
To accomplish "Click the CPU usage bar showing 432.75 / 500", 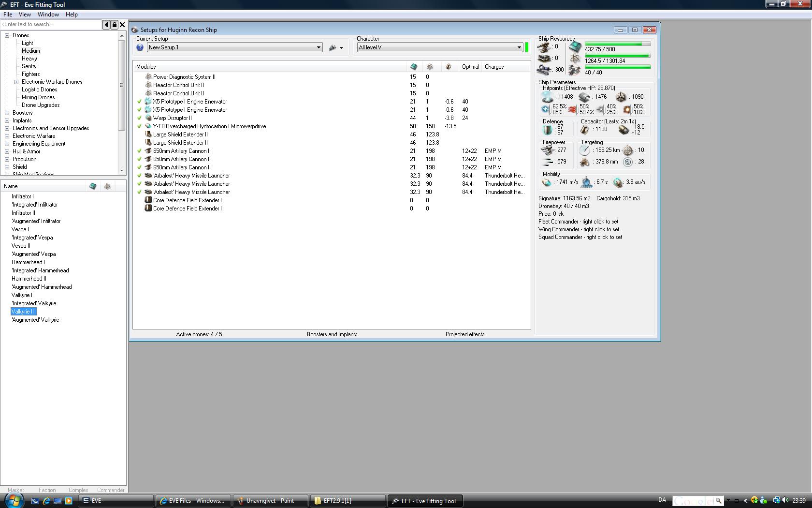I will pyautogui.click(x=618, y=44).
